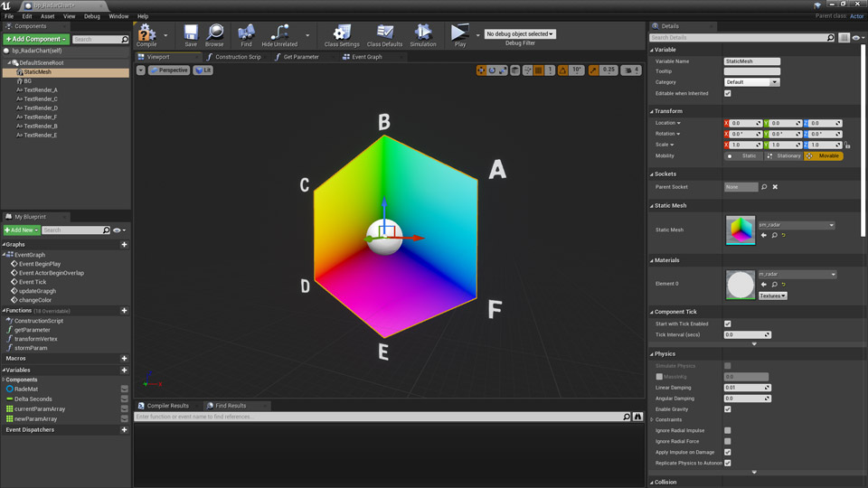Toggle rotation snap angle icon
Screen dimensions: 868x488
[562, 70]
